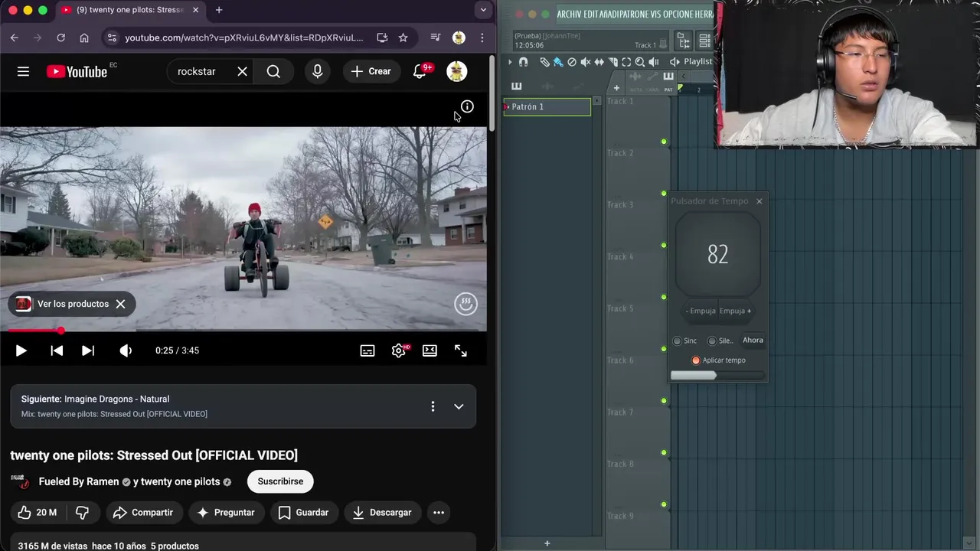The height and width of the screenshot is (551, 980).
Task: Share the video via Compartir
Action: pos(143,513)
